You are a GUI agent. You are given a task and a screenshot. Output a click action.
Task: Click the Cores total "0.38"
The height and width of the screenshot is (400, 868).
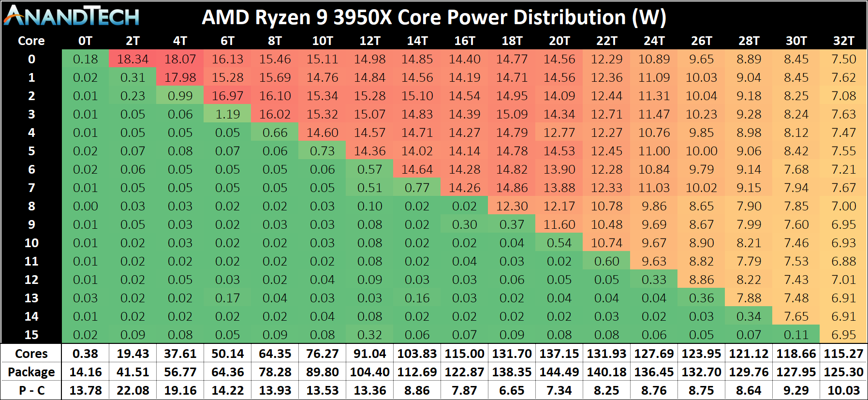[85, 354]
